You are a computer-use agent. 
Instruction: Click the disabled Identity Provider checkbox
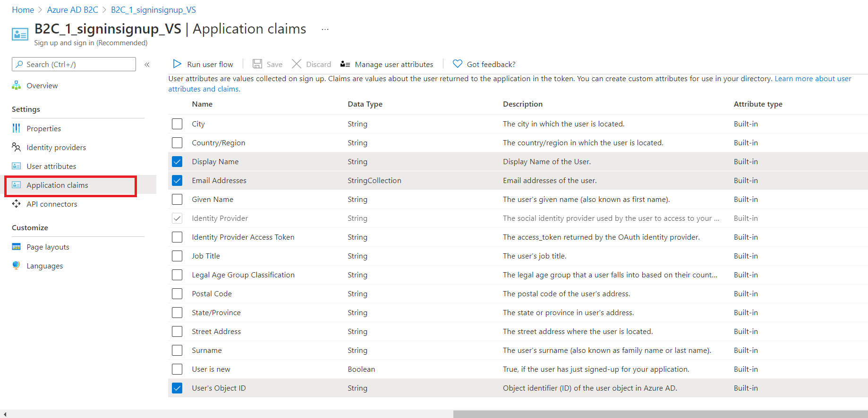tap(177, 218)
